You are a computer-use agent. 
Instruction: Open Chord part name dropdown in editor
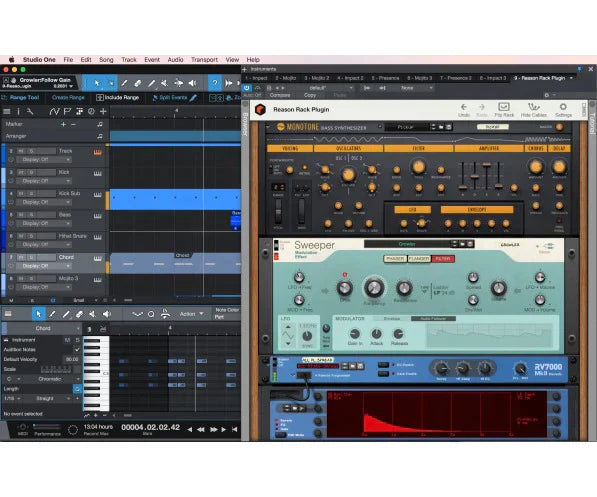coord(43,328)
